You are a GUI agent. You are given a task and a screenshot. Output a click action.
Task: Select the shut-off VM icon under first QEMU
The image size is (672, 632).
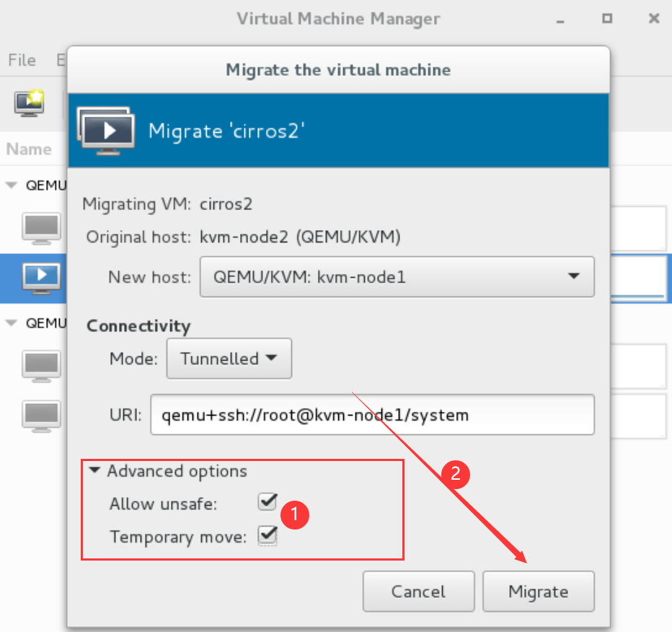42,228
